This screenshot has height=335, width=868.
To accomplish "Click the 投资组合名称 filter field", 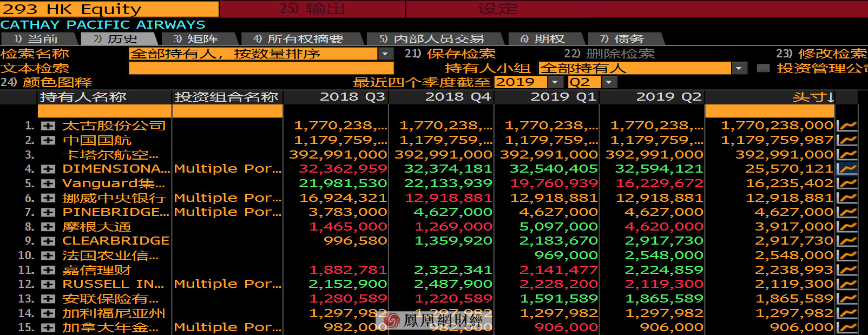I will 227,111.
